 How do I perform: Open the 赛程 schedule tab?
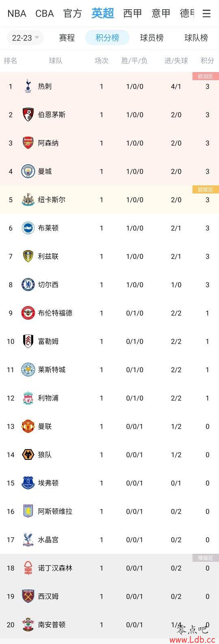coord(67,38)
